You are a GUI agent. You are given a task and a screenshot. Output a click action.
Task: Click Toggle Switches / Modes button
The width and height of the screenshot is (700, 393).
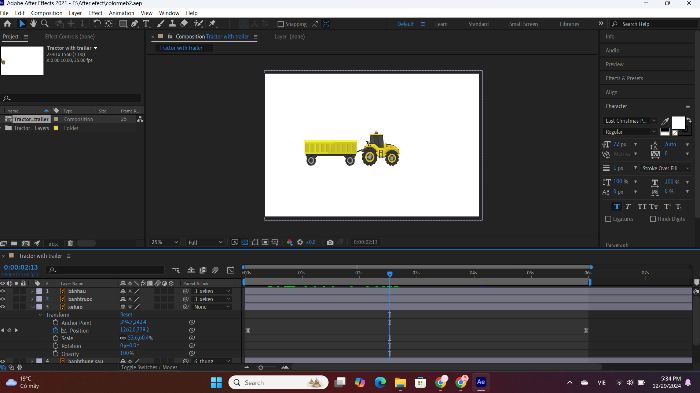(149, 367)
